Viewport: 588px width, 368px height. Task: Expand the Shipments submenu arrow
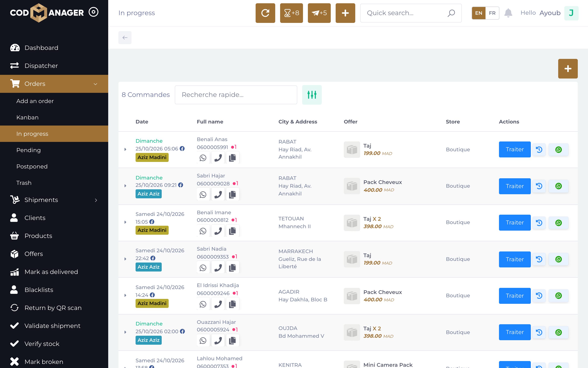pos(96,200)
